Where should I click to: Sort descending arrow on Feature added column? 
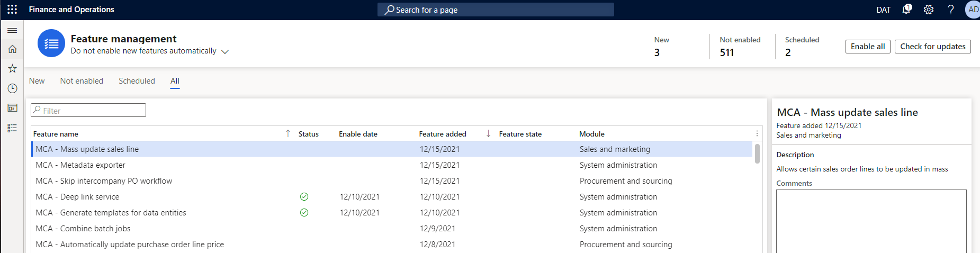coord(488,133)
